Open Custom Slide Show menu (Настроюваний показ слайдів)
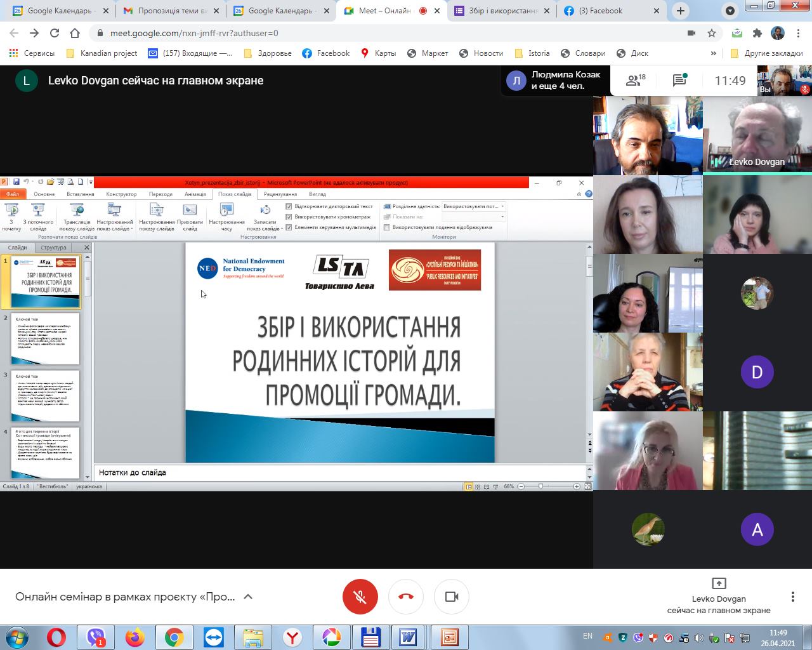 pyautogui.click(x=114, y=217)
